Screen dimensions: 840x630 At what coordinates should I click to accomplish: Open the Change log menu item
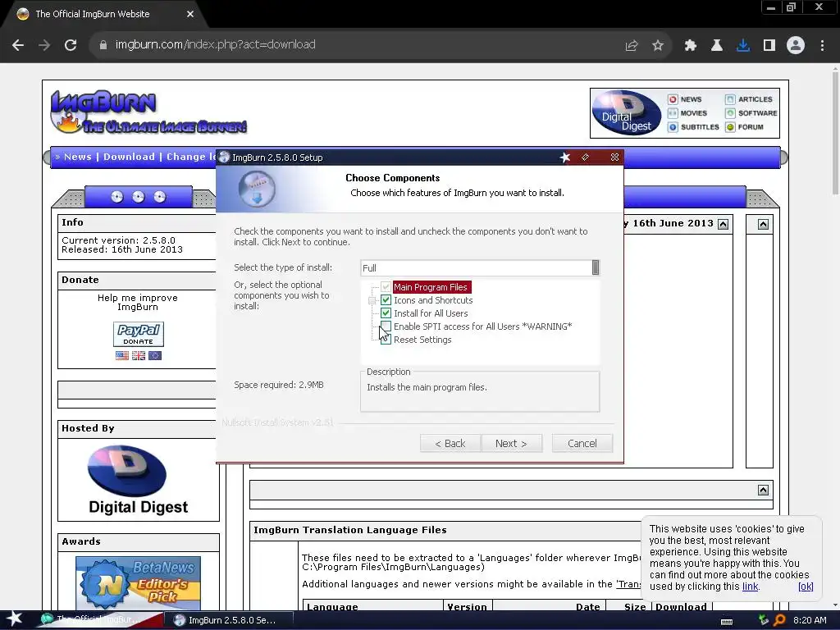(191, 157)
